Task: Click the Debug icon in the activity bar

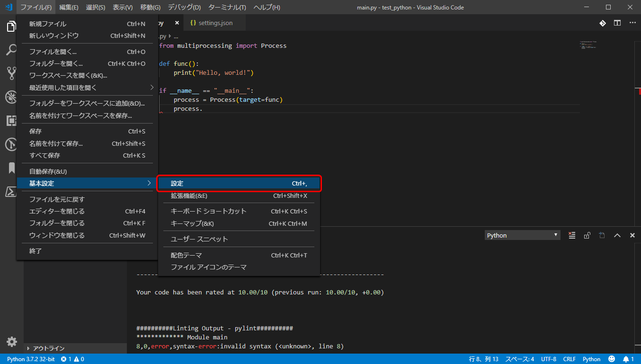Action: coord(10,97)
